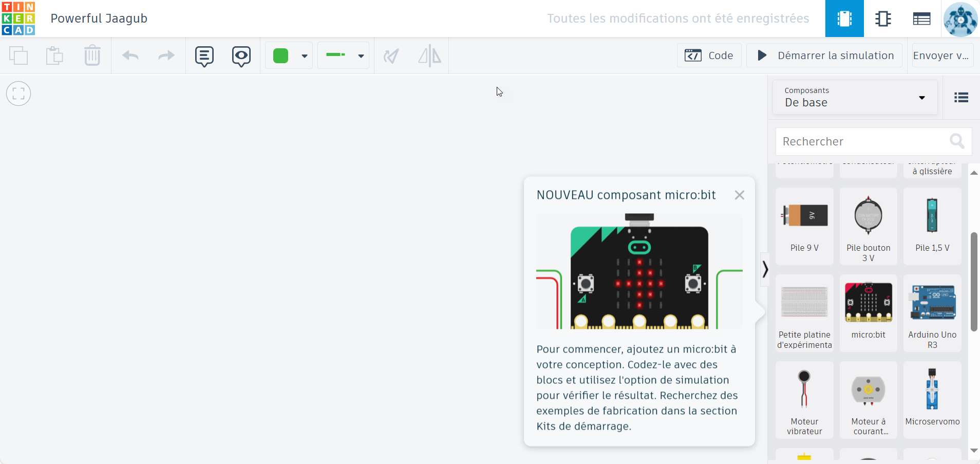Open the Composants De base dropdown

(855, 97)
